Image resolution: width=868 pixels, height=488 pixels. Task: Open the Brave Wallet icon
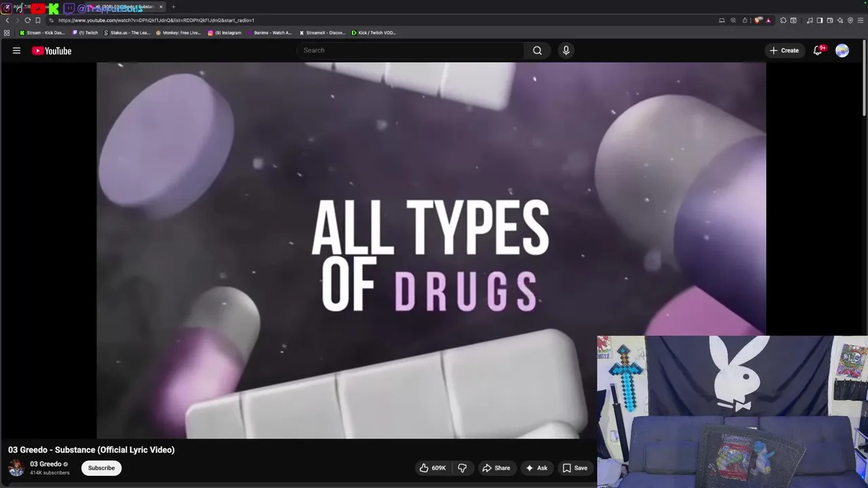(x=829, y=20)
